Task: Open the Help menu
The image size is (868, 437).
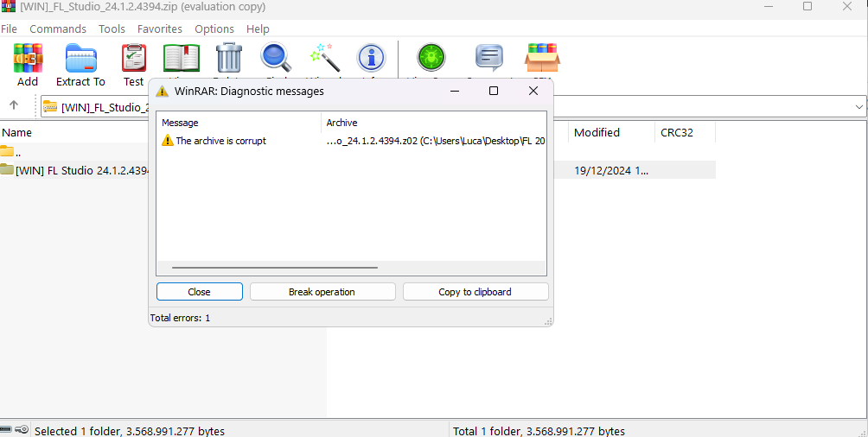Action: [258, 28]
